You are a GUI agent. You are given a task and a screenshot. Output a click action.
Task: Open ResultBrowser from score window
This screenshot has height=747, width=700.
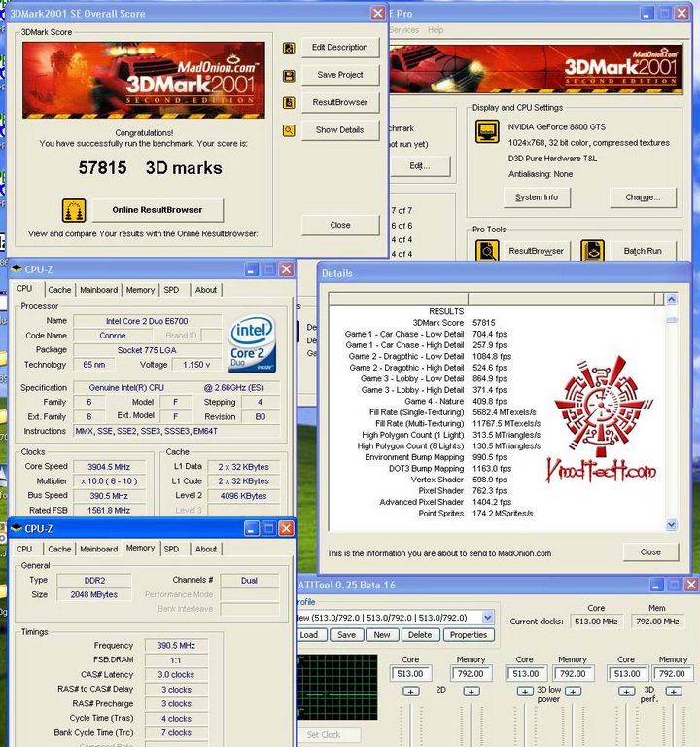[x=340, y=102]
